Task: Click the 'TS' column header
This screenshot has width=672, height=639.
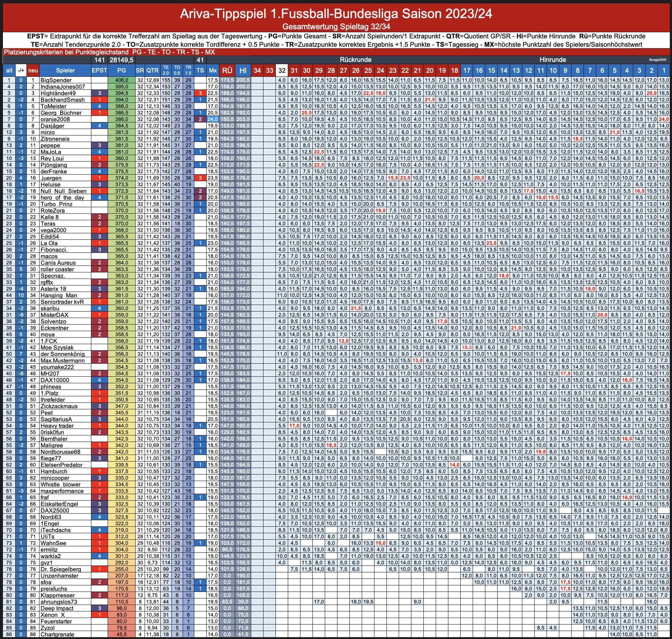Action: coord(200,70)
